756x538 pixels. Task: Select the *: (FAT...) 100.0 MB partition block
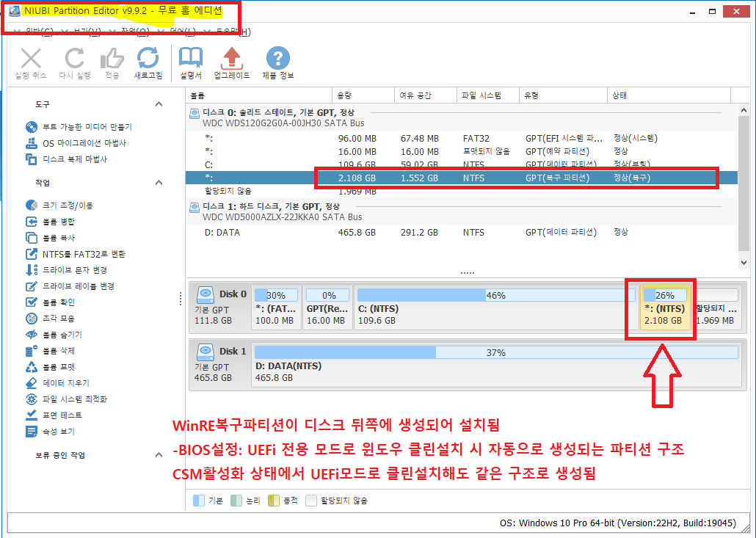276,308
